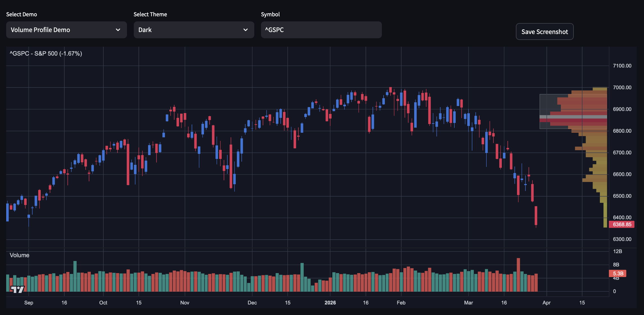Click the last red candlestick near 6368

536,216
